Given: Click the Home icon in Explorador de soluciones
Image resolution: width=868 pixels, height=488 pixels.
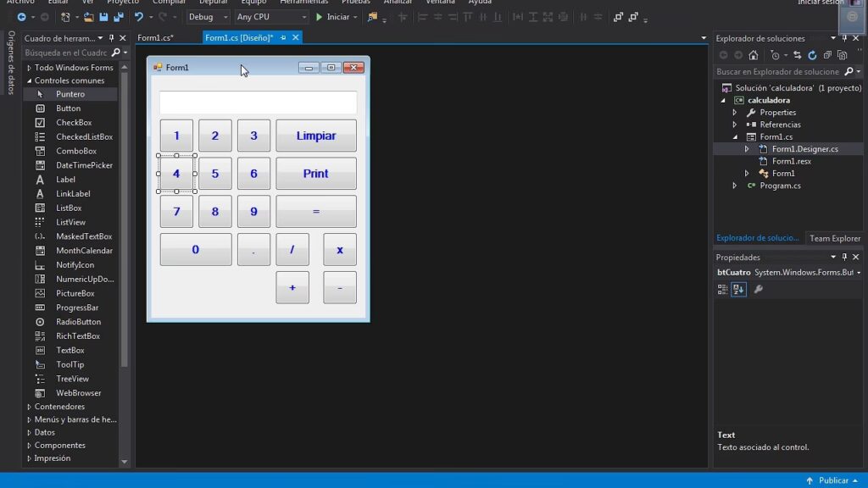Looking at the screenshot, I should click(754, 55).
